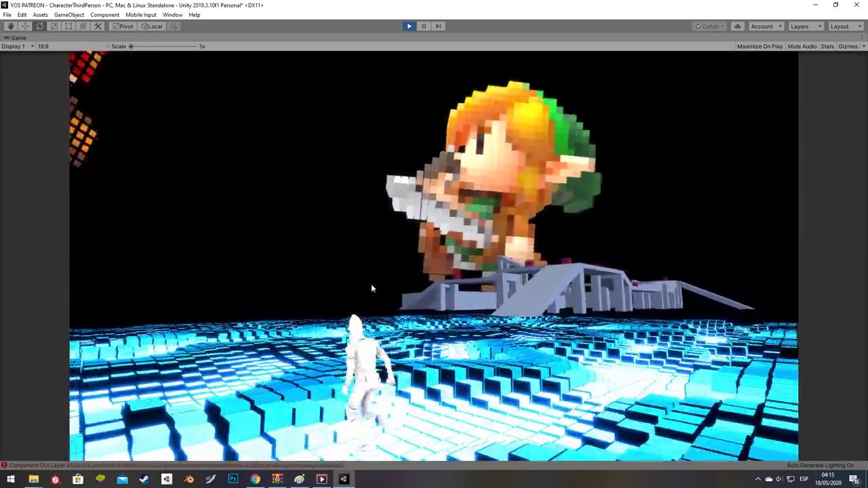Screen dimensions: 868x488
Task: Click the red error icon in status bar
Action: pyautogui.click(x=4, y=465)
